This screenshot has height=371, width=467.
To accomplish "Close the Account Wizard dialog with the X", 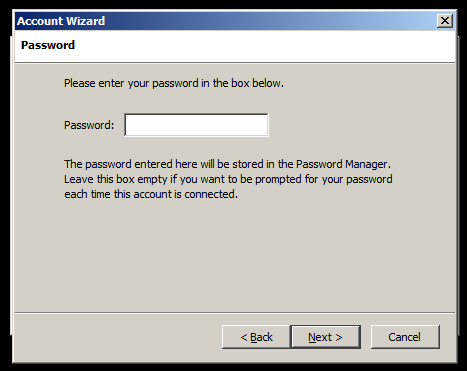I will pyautogui.click(x=445, y=21).
